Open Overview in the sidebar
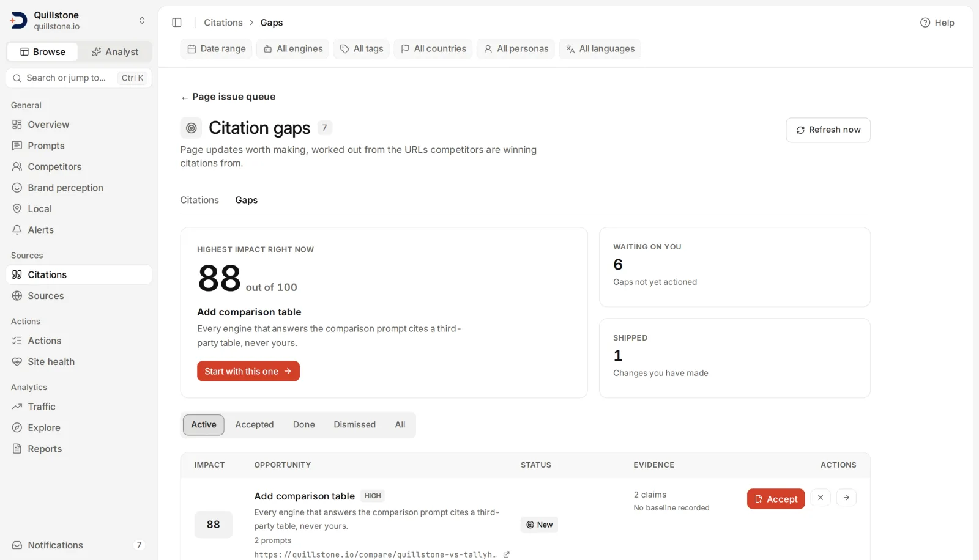This screenshot has height=560, width=979. click(x=79, y=125)
